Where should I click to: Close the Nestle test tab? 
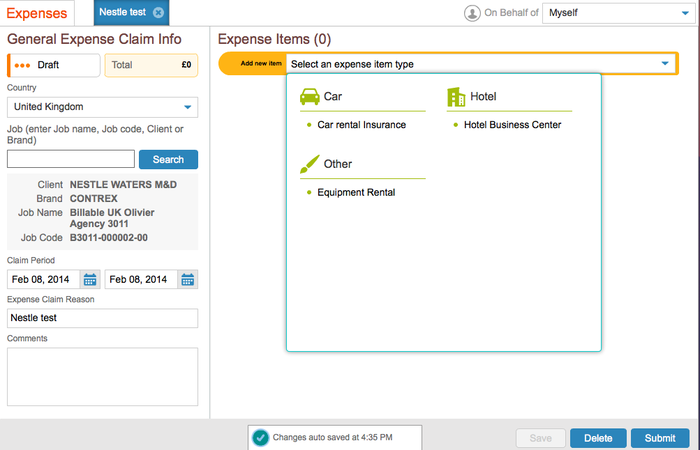pyautogui.click(x=158, y=12)
